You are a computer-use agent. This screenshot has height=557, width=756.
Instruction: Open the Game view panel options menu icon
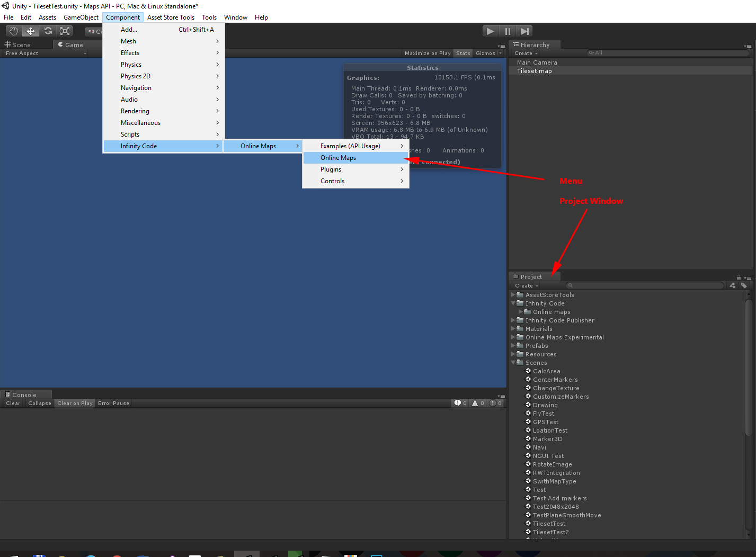pyautogui.click(x=501, y=46)
